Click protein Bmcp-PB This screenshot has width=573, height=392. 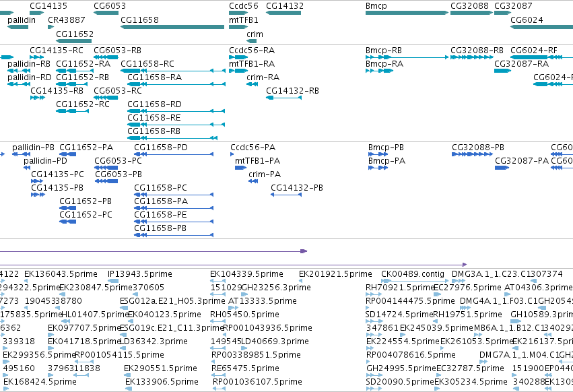click(x=378, y=154)
